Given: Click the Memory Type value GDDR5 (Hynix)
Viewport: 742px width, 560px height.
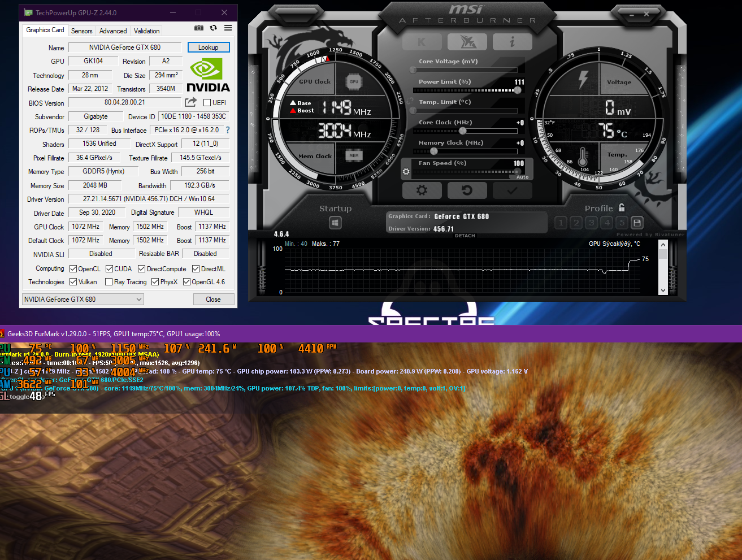Looking at the screenshot, I should pos(103,171).
